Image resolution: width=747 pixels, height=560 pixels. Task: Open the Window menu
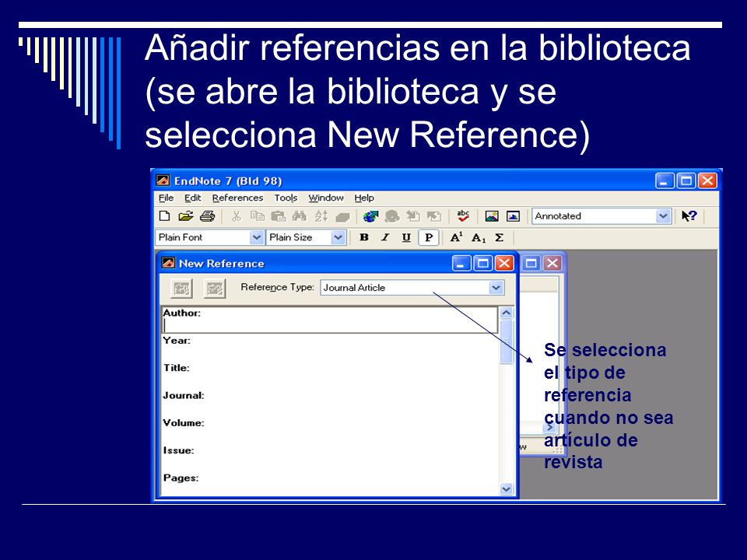click(x=326, y=198)
